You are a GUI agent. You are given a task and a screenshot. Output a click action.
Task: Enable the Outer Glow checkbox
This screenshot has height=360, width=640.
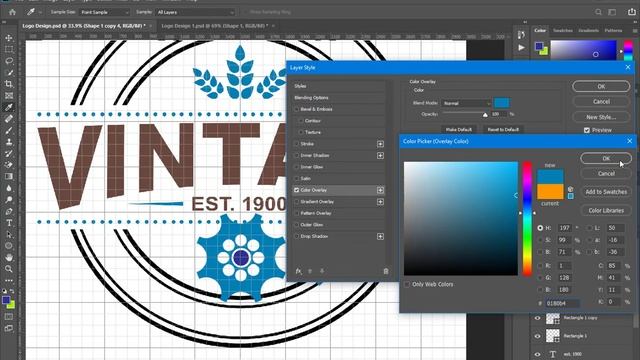(x=297, y=224)
